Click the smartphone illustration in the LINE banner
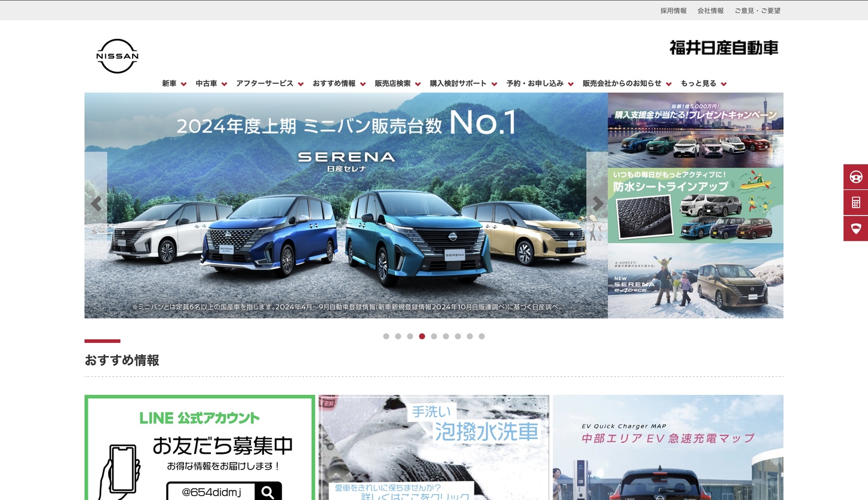This screenshot has width=868, height=500. coord(119,472)
